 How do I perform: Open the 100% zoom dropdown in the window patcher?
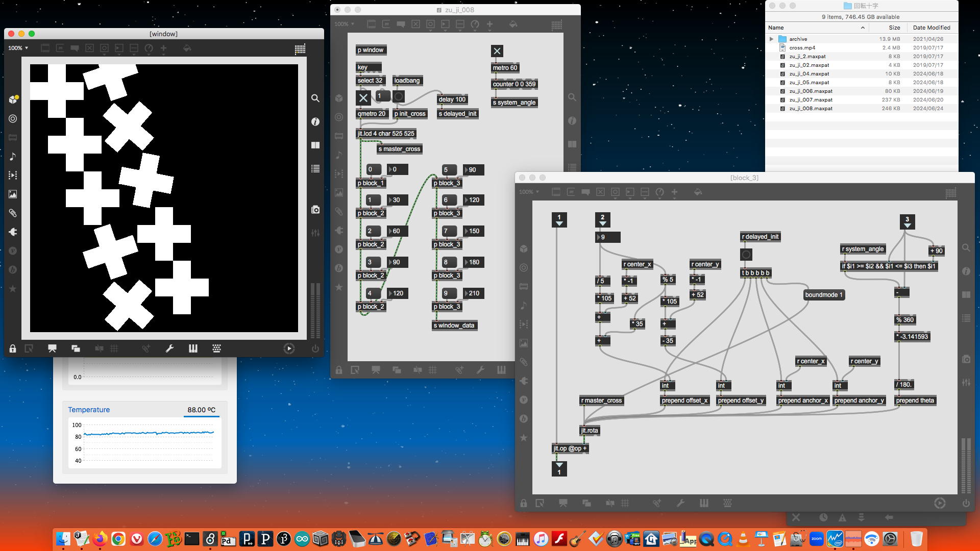(18, 48)
